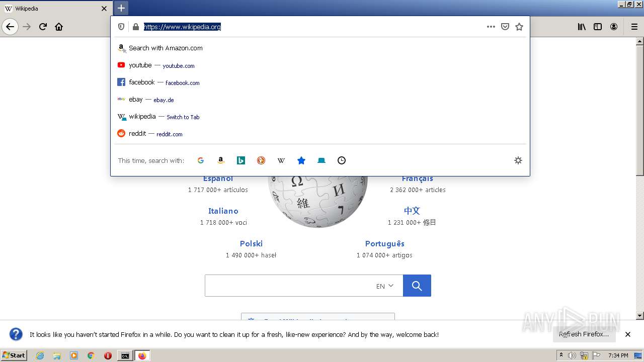Screen dimensions: 644x362
Task: Open the volume control in system tray
Action: point(572,355)
